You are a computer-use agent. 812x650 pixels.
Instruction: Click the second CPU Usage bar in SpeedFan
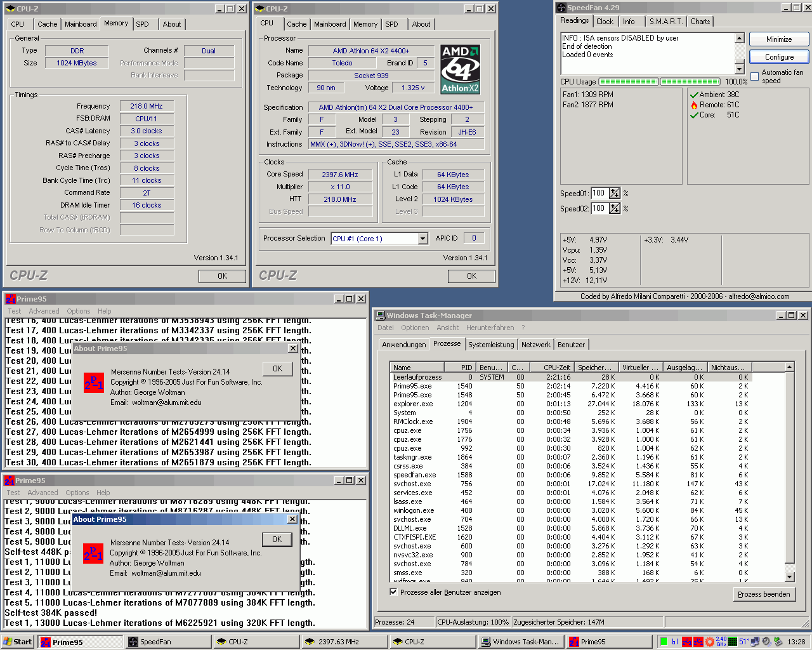(x=690, y=82)
